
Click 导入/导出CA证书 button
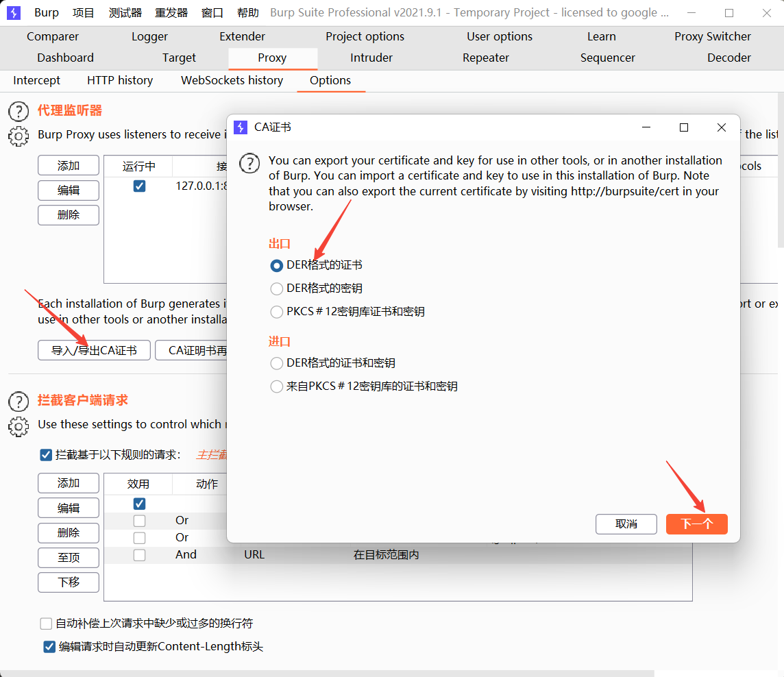pyautogui.click(x=94, y=351)
